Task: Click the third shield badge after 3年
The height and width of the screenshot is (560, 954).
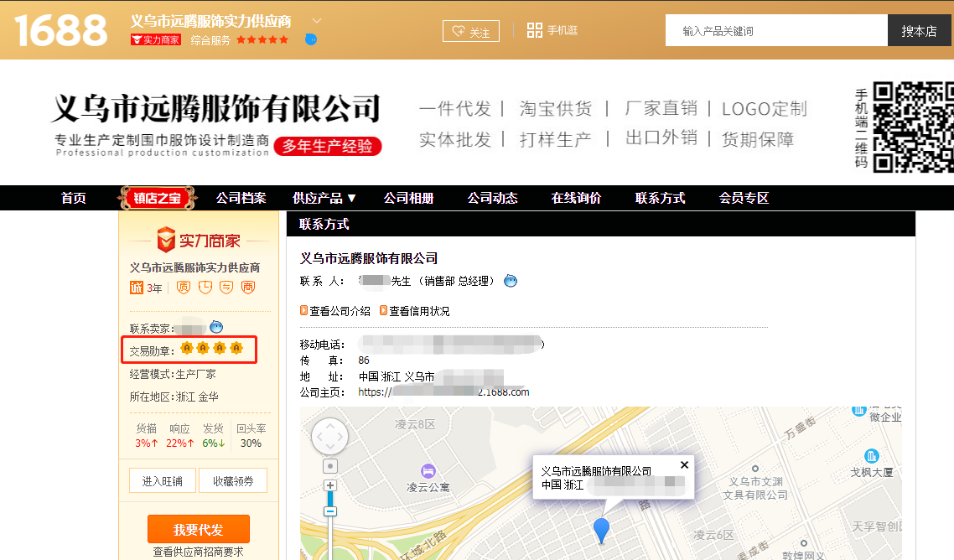Action: click(x=226, y=288)
